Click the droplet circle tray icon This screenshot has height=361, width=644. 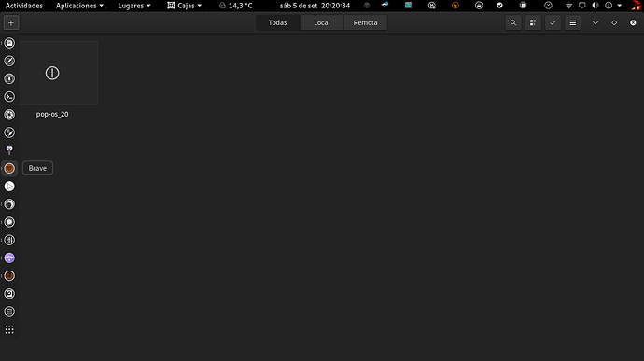(479, 6)
